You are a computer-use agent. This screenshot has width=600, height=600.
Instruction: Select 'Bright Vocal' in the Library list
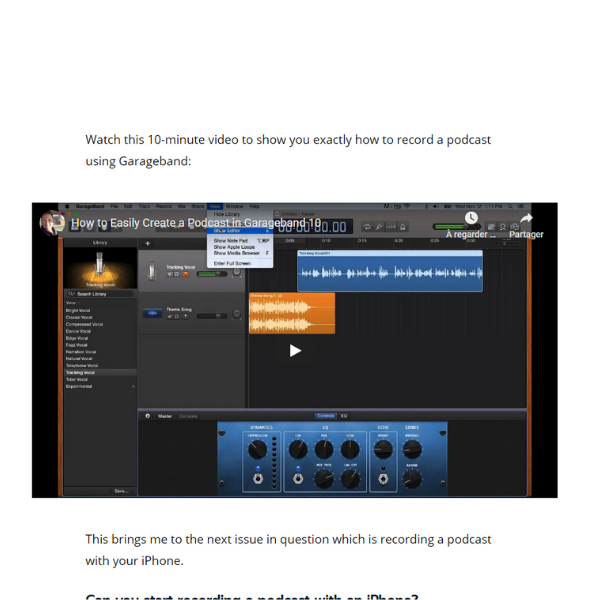pos(78,310)
